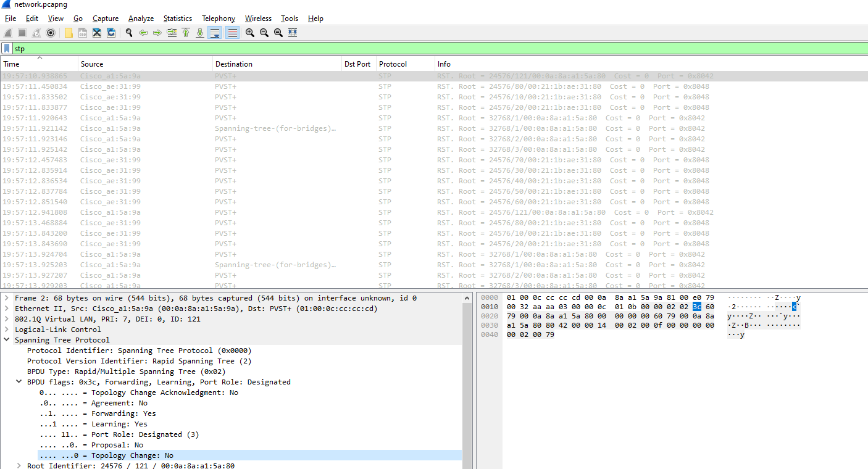Click the reload capture file icon
Image resolution: width=868 pixels, height=469 pixels.
[111, 33]
